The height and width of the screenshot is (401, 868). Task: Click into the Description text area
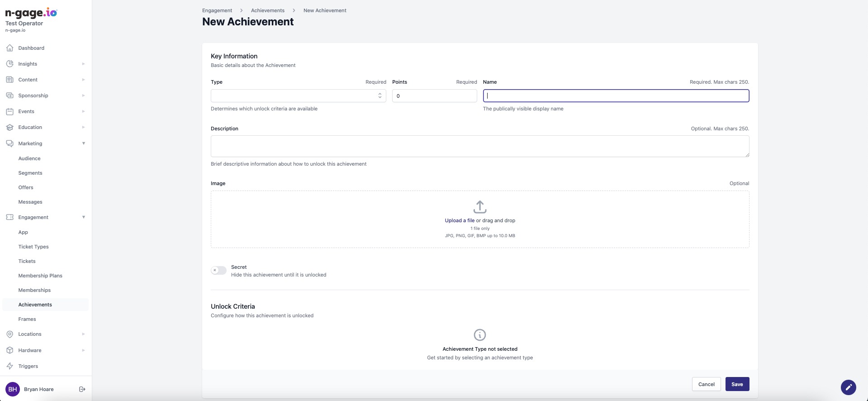(x=479, y=146)
